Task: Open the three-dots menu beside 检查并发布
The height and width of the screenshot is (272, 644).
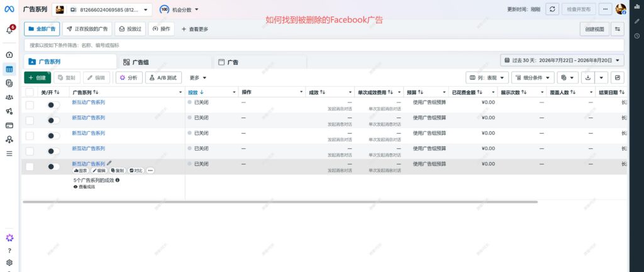Action: click(605, 9)
